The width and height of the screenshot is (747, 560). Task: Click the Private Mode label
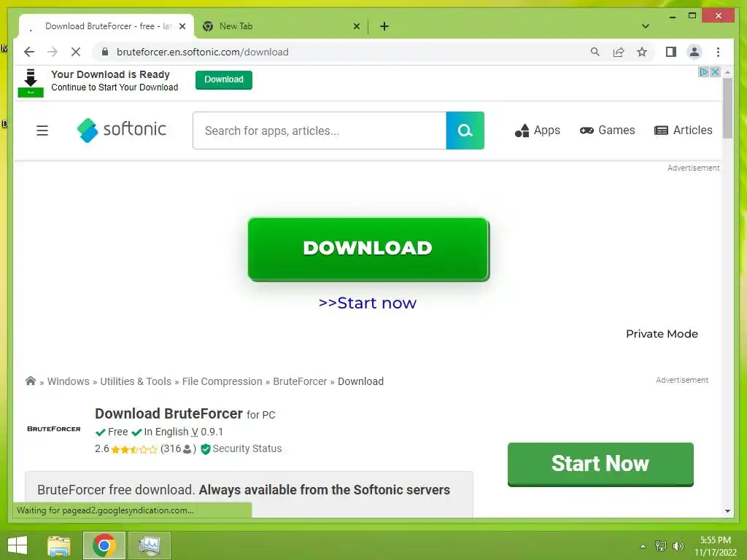662,334
